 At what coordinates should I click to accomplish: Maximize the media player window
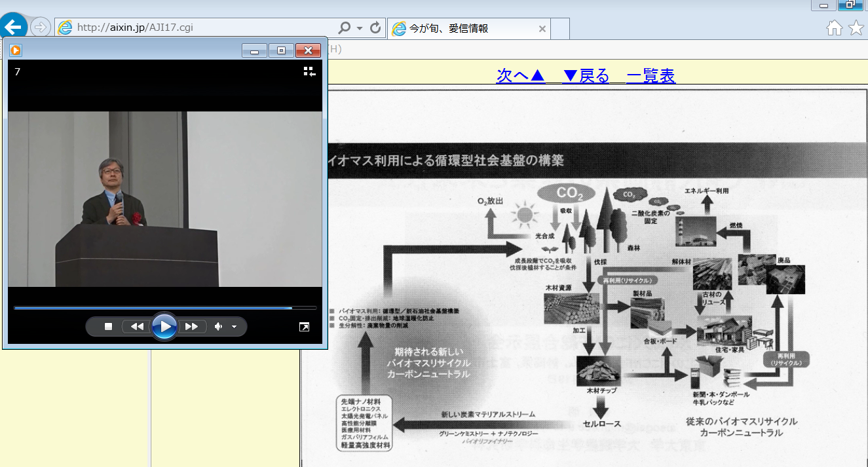(281, 50)
